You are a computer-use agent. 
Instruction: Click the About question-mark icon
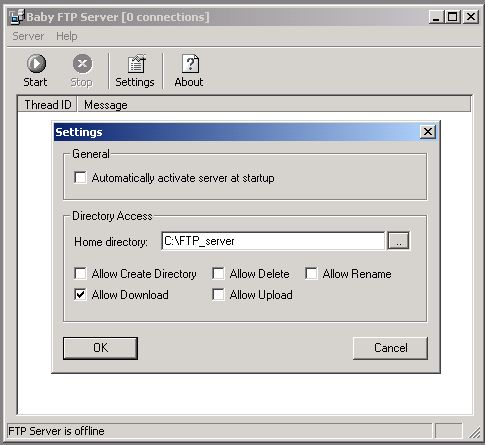190,64
